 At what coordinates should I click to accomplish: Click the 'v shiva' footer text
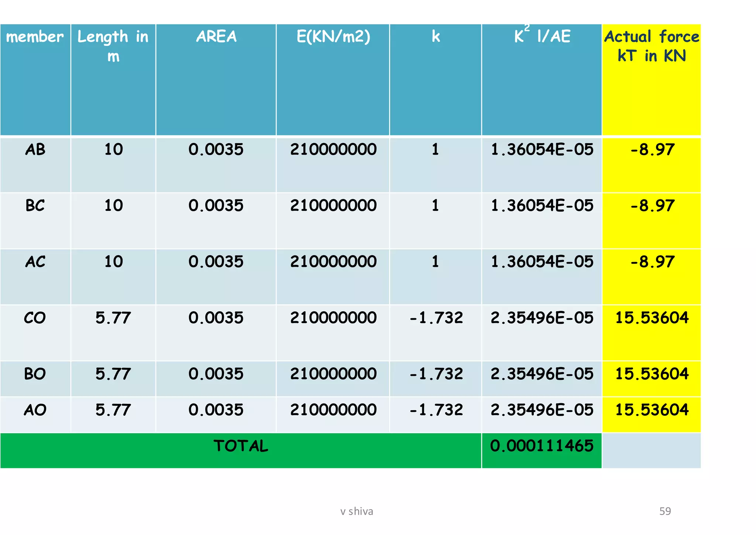coord(357,511)
